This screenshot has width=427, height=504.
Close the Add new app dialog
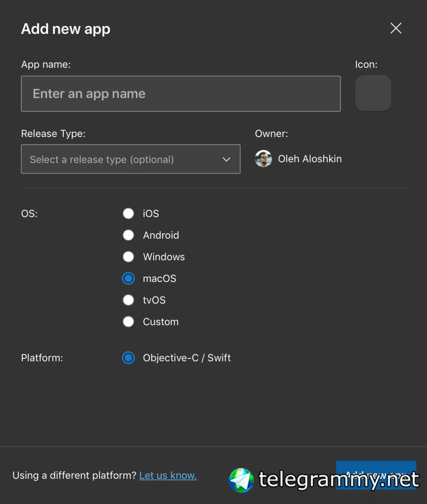[396, 28]
